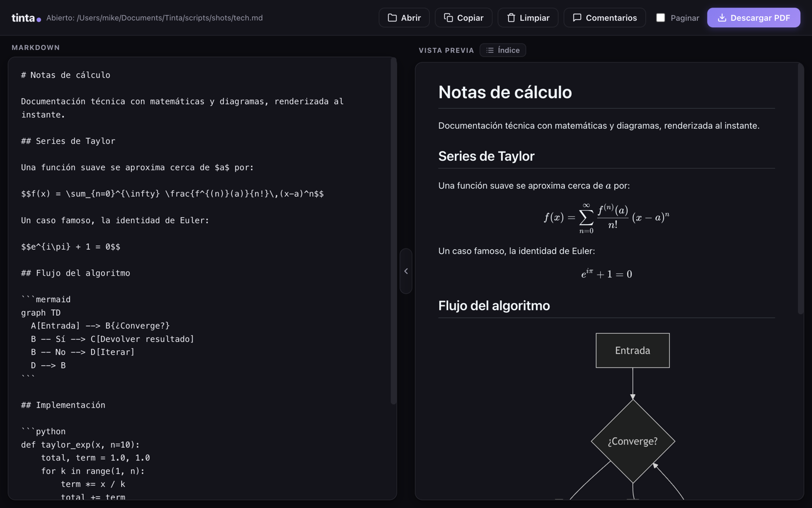Clear the editor using Limpiar
This screenshot has width=812, height=508.
tap(528, 17)
